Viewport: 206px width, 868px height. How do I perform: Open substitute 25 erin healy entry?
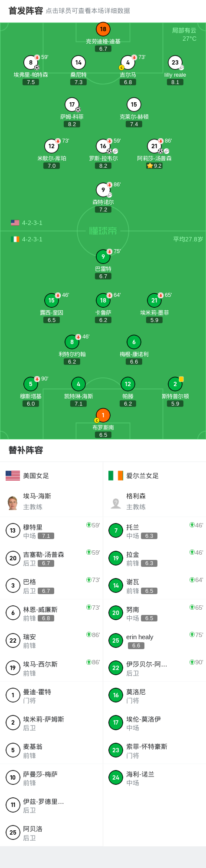pyautogui.click(x=154, y=640)
